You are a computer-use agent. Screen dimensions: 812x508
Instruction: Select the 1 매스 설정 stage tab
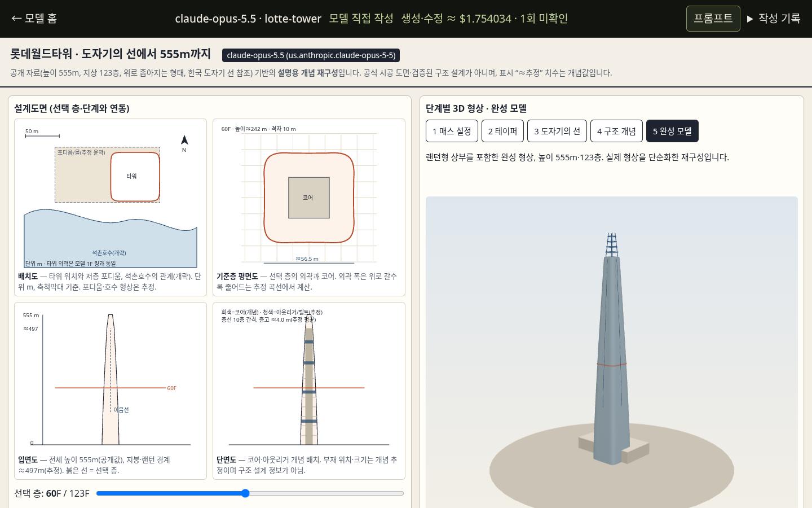click(452, 131)
